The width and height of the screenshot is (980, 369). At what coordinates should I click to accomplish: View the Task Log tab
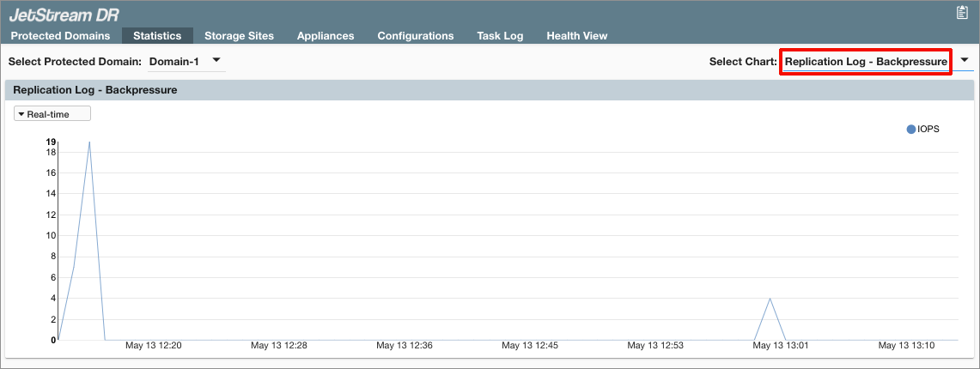pos(500,36)
